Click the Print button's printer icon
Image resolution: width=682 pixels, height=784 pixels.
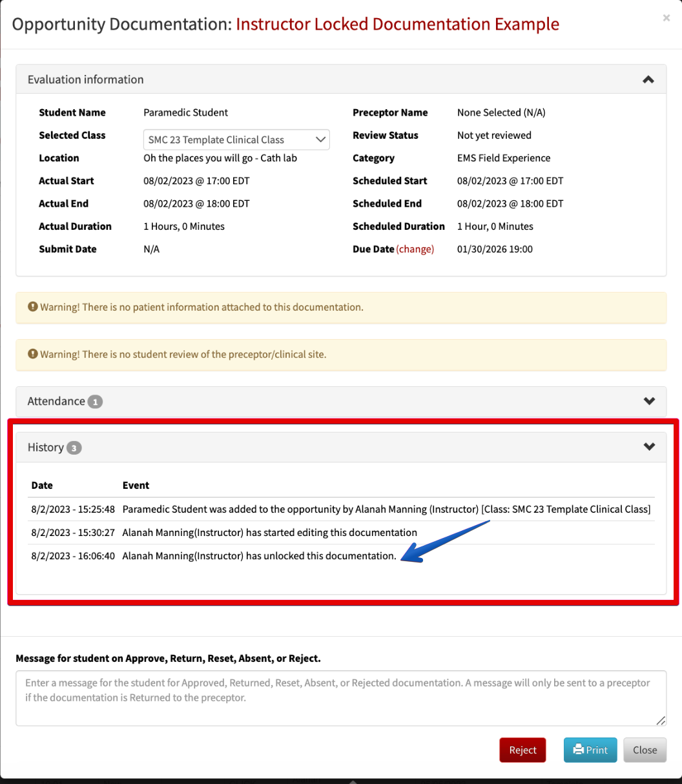coord(579,750)
